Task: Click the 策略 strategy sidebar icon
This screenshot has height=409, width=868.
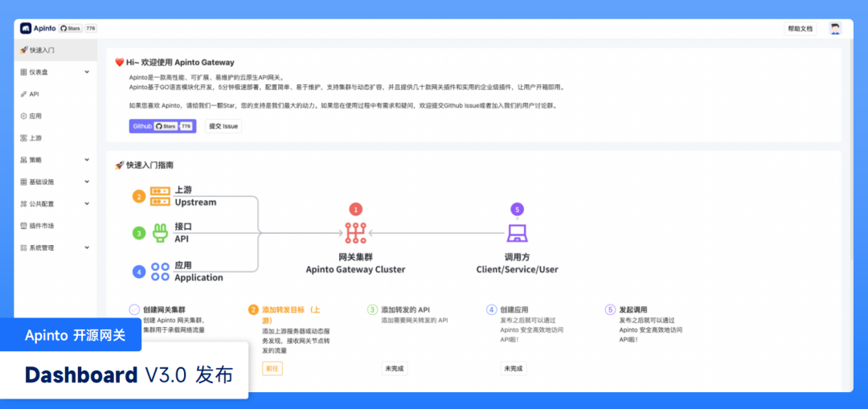Action: click(23, 160)
